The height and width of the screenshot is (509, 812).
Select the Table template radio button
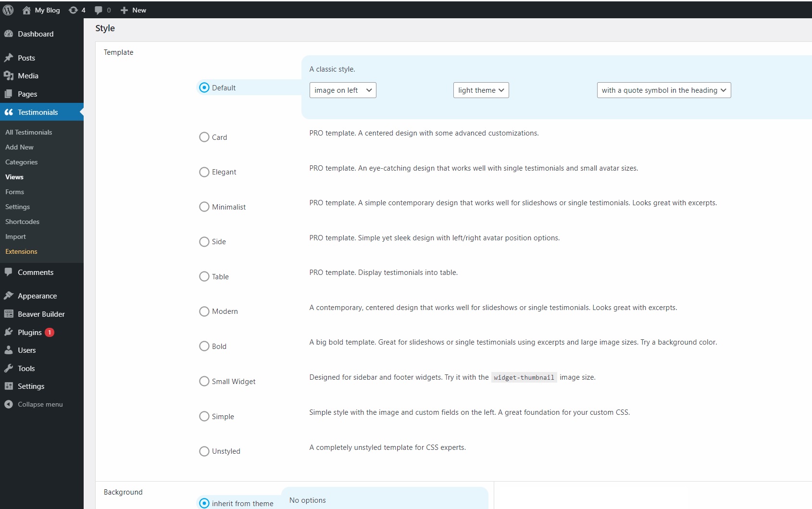tap(204, 276)
